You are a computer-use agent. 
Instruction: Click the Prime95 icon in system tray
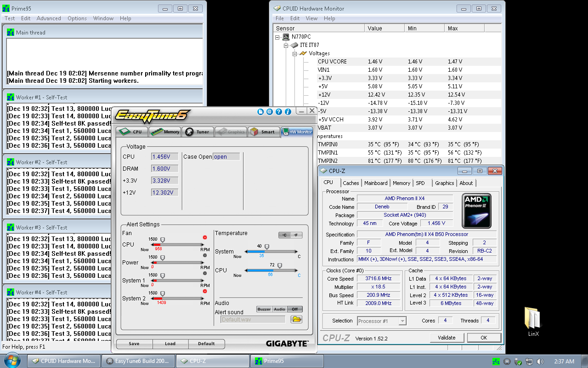(x=496, y=362)
